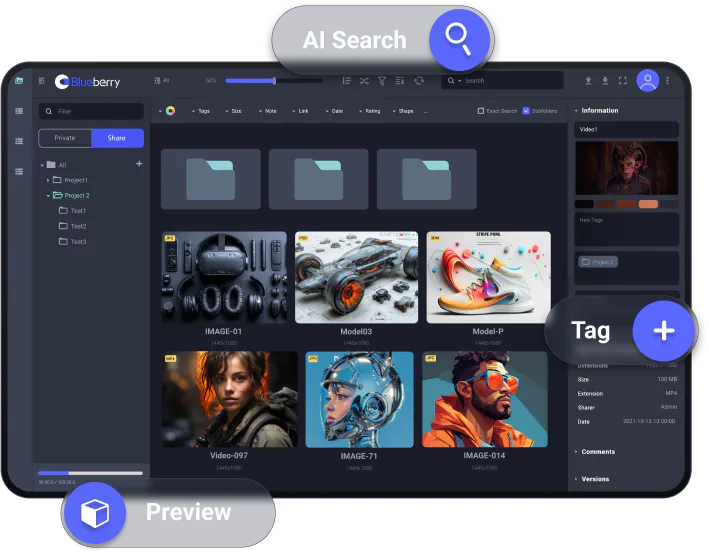Expand the Project1 tree arrow
Viewport: 709px width, 553px height.
coord(48,180)
